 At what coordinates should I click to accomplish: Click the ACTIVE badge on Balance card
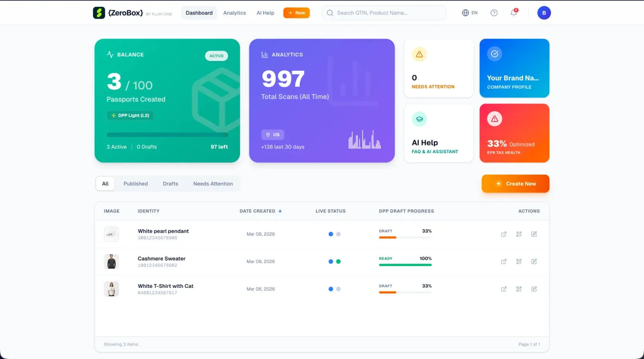217,56
